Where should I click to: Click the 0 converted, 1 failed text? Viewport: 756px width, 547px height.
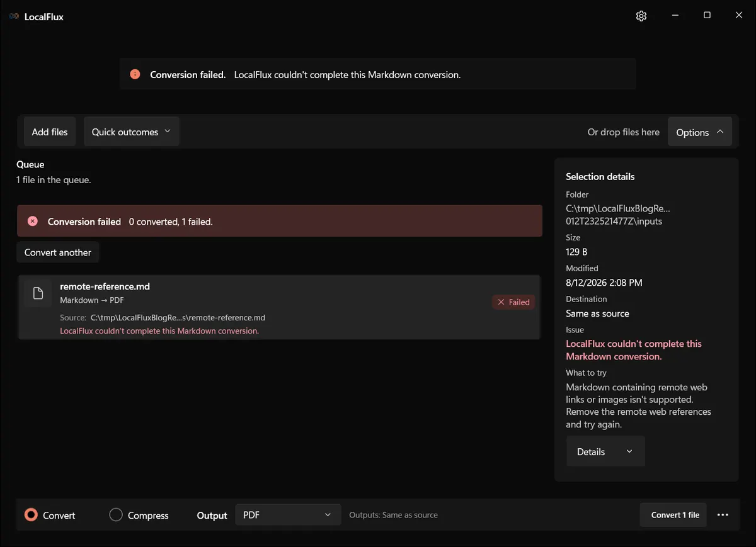click(x=171, y=222)
